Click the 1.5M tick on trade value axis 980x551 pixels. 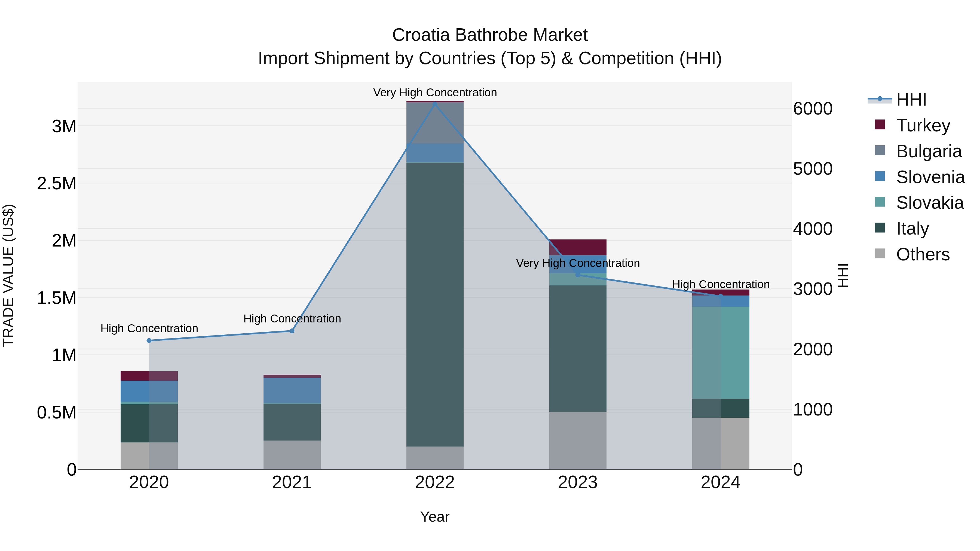tap(56, 298)
